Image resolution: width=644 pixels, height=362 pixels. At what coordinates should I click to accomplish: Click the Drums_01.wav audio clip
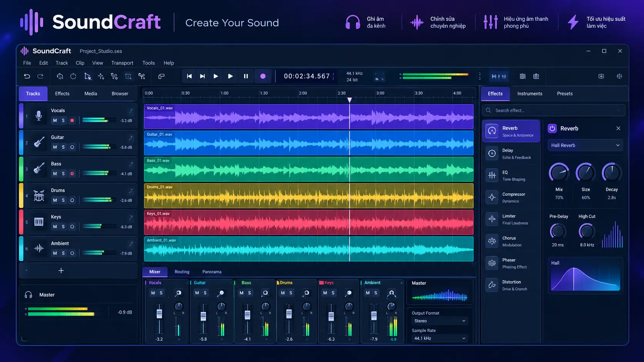pos(309,196)
